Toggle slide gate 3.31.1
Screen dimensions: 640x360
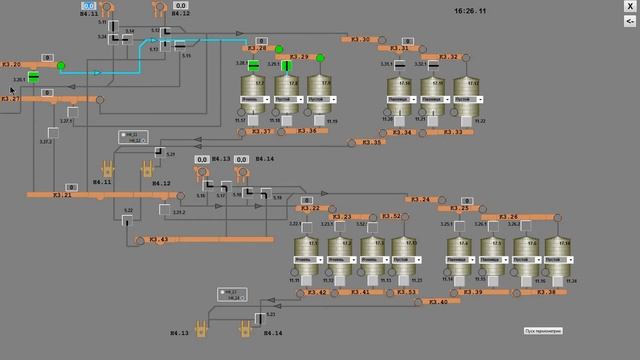point(400,65)
